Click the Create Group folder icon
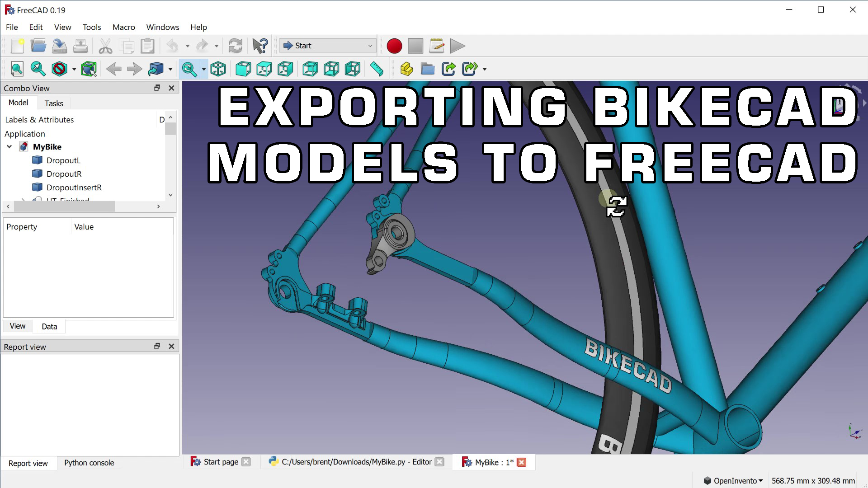 point(427,69)
